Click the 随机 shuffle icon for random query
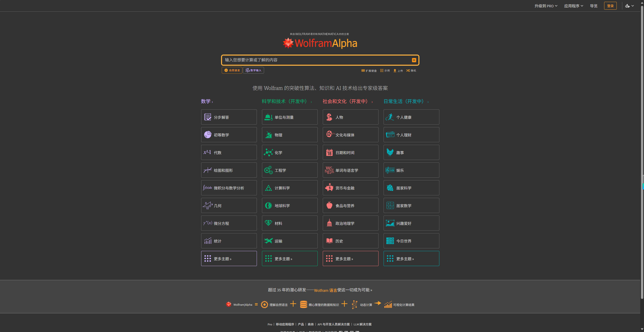Image resolution: width=644 pixels, height=332 pixels. pyautogui.click(x=411, y=70)
